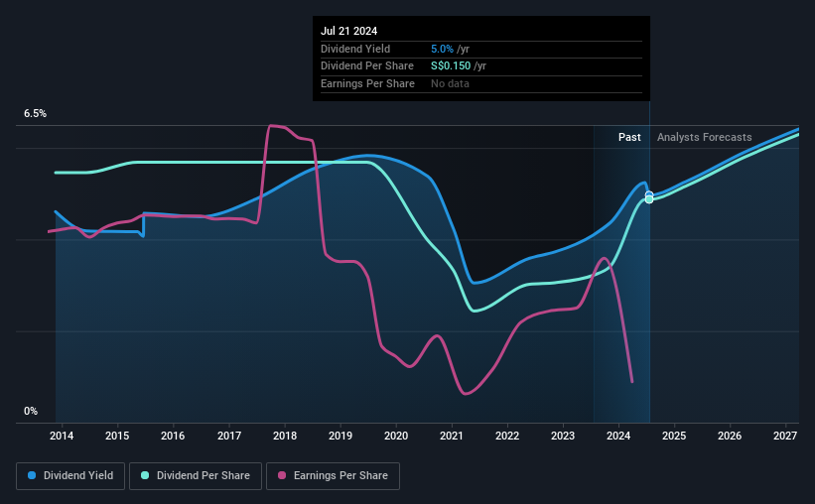815x504 pixels.
Task: Click the Analysts Forecasts region label
Action: click(x=704, y=137)
